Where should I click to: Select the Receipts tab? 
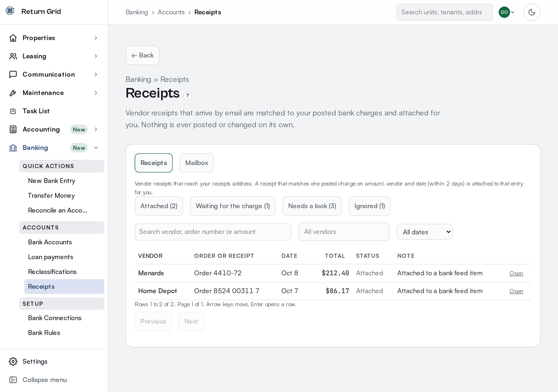point(153,163)
